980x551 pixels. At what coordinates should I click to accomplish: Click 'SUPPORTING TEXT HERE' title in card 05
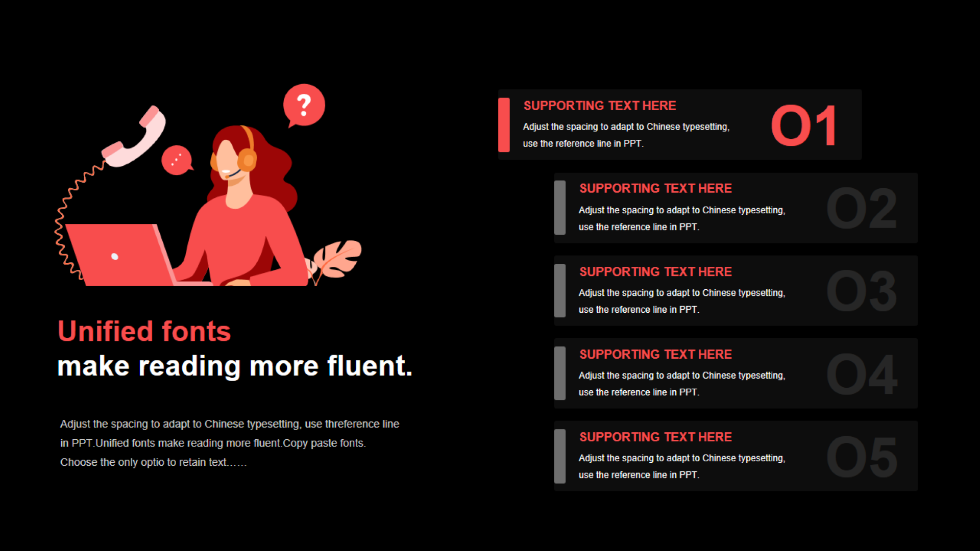pos(656,437)
